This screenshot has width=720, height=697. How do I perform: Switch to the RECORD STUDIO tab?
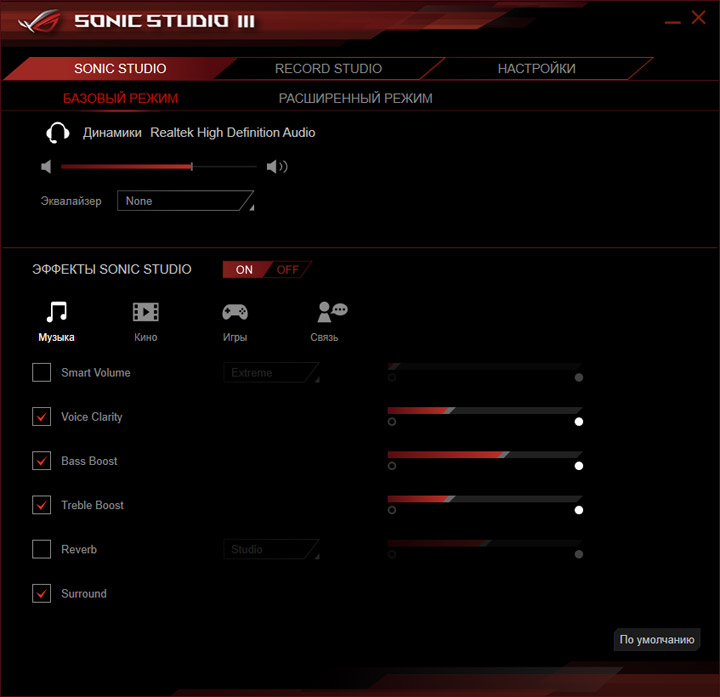coord(328,68)
